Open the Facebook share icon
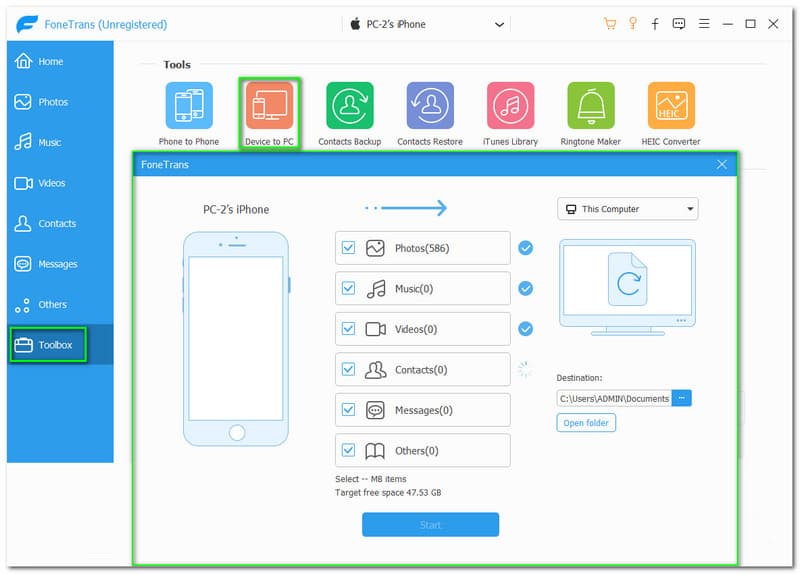 pos(655,23)
